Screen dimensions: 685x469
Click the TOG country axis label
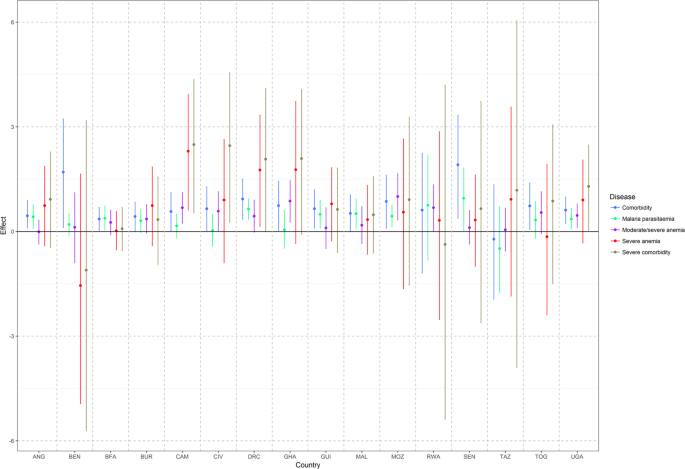[541, 457]
